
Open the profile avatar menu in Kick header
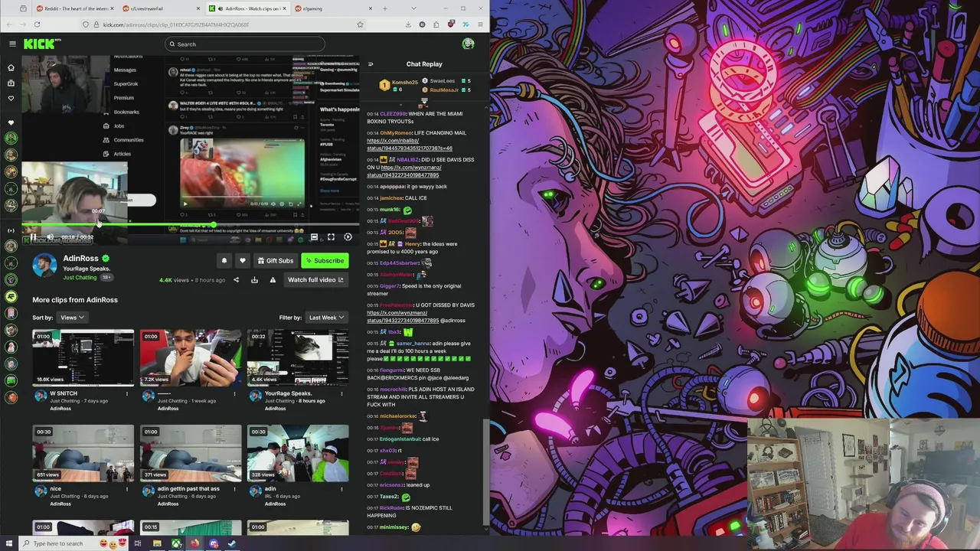[468, 44]
